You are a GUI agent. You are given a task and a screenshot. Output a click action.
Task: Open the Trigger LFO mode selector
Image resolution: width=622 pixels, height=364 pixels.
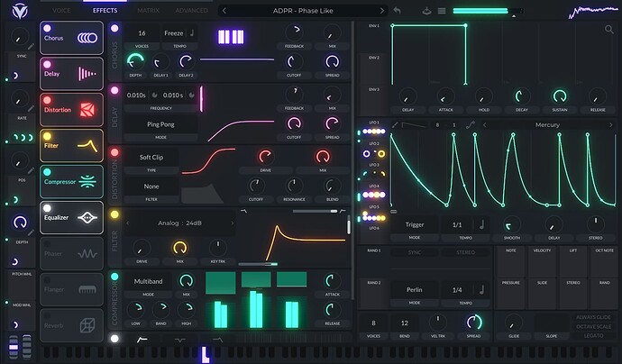pyautogui.click(x=415, y=224)
